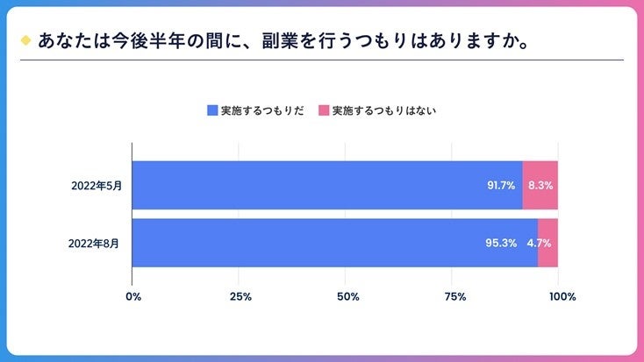The width and height of the screenshot is (644, 362).
Task: Click the 75% axis label
Action: tap(454, 297)
